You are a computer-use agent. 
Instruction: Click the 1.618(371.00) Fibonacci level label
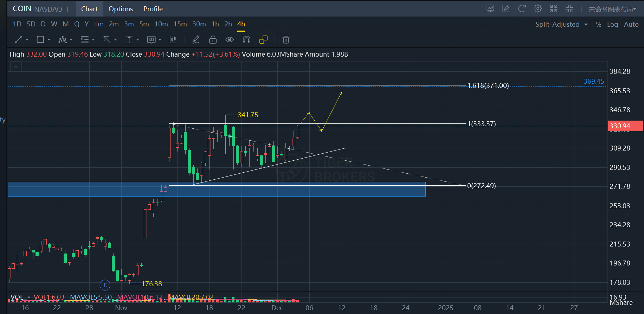coord(488,85)
